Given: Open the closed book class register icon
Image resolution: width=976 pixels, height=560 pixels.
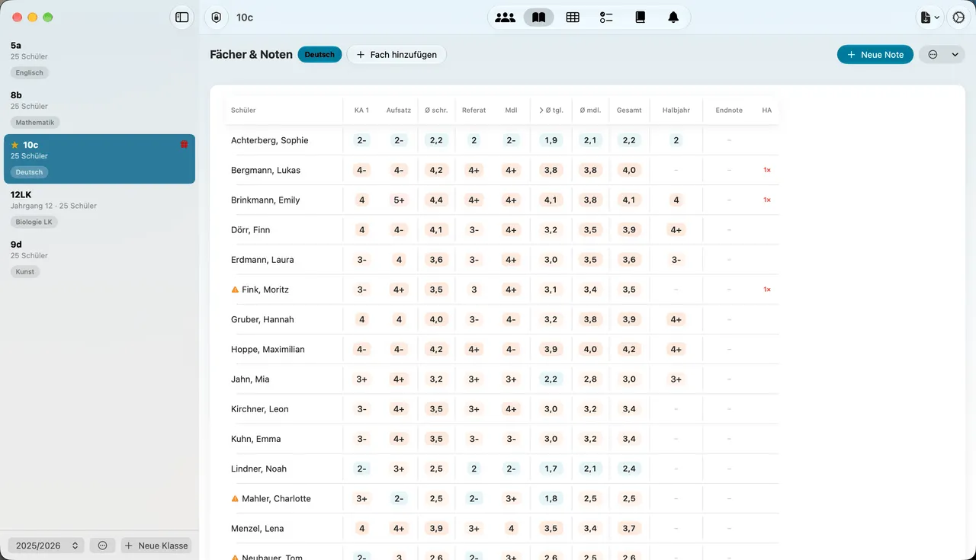Looking at the screenshot, I should click(640, 18).
